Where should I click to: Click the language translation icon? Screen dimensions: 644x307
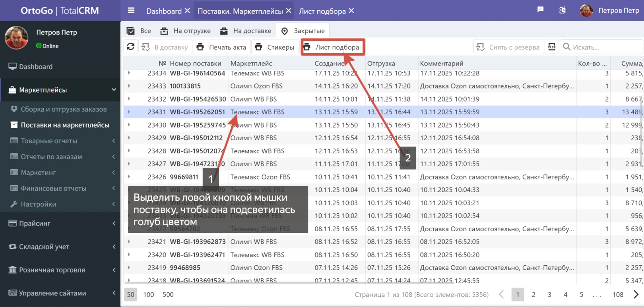[x=562, y=10]
